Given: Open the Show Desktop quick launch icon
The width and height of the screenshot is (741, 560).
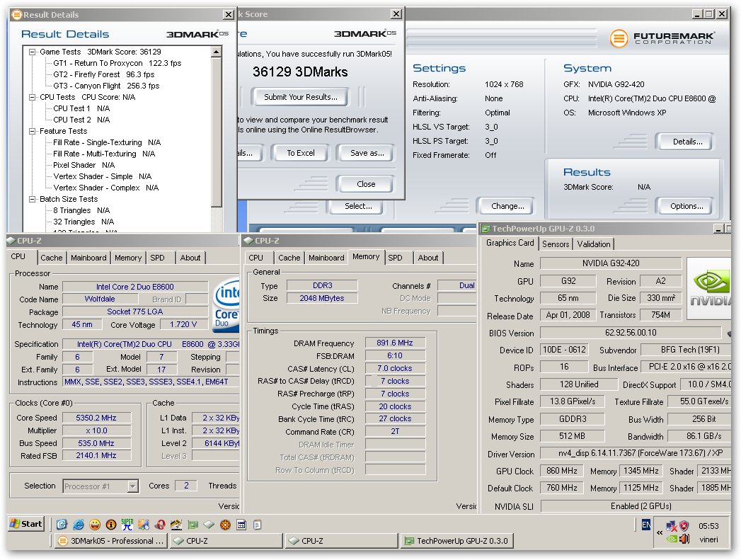Looking at the screenshot, I should [62, 525].
